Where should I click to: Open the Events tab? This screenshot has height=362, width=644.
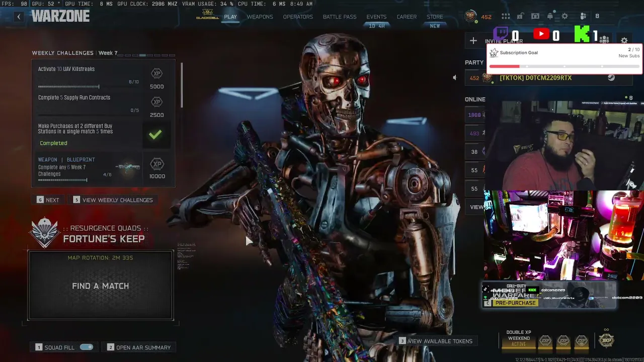click(376, 17)
